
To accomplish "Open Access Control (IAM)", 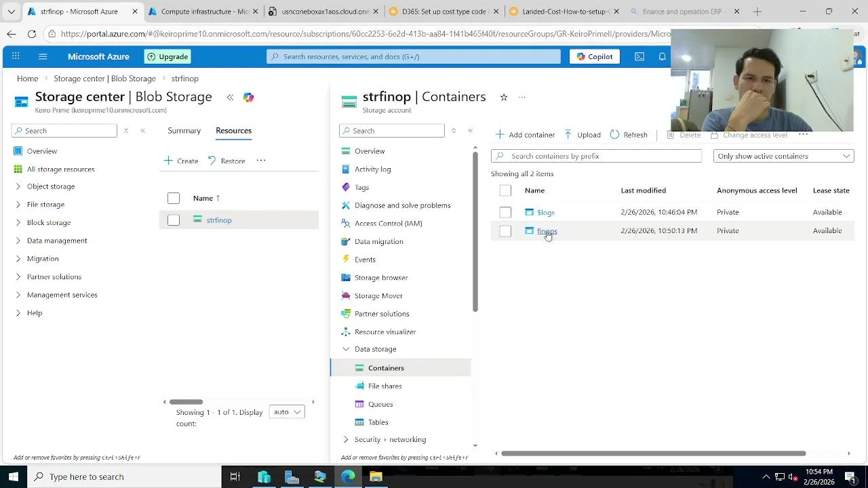I will click(x=388, y=223).
